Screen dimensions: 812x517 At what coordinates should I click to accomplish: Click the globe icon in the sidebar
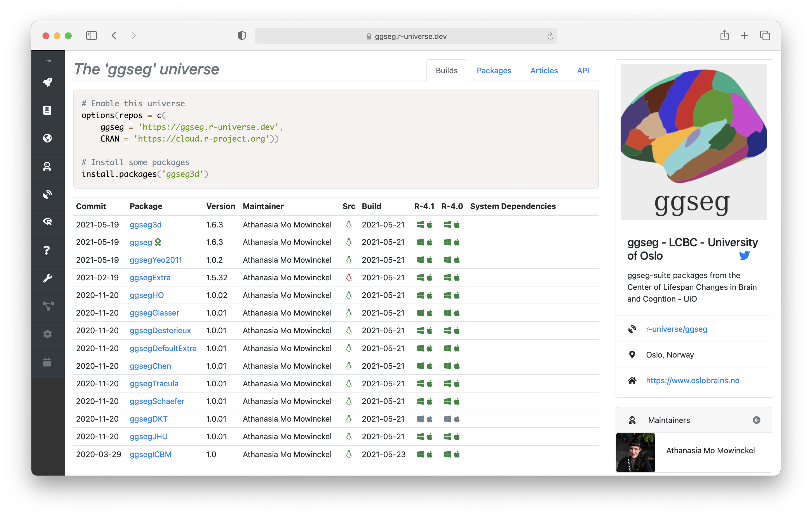pyautogui.click(x=48, y=138)
